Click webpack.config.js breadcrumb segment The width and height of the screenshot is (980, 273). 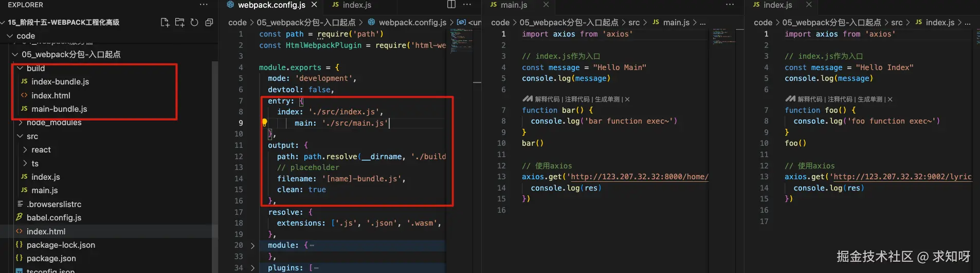coord(412,22)
